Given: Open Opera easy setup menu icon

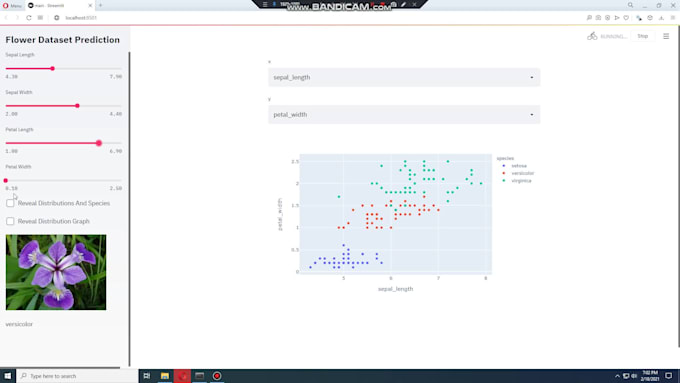Looking at the screenshot, I should 673,18.
